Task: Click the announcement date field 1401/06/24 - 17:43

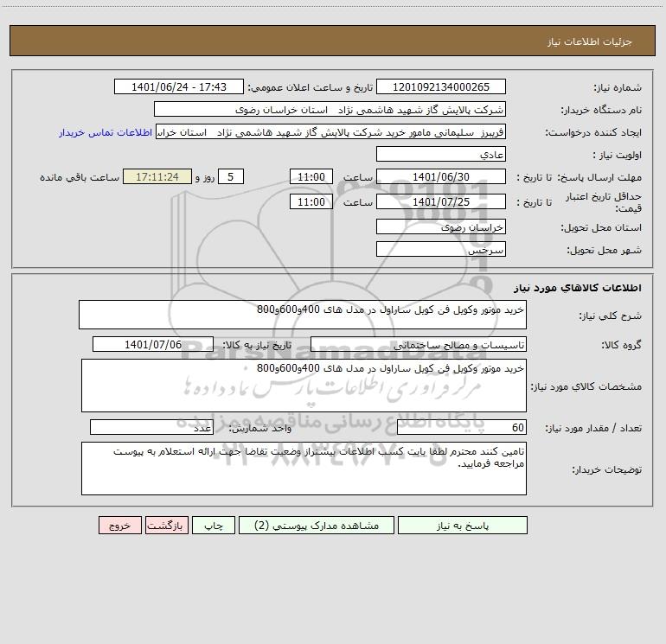Action: click(x=179, y=86)
